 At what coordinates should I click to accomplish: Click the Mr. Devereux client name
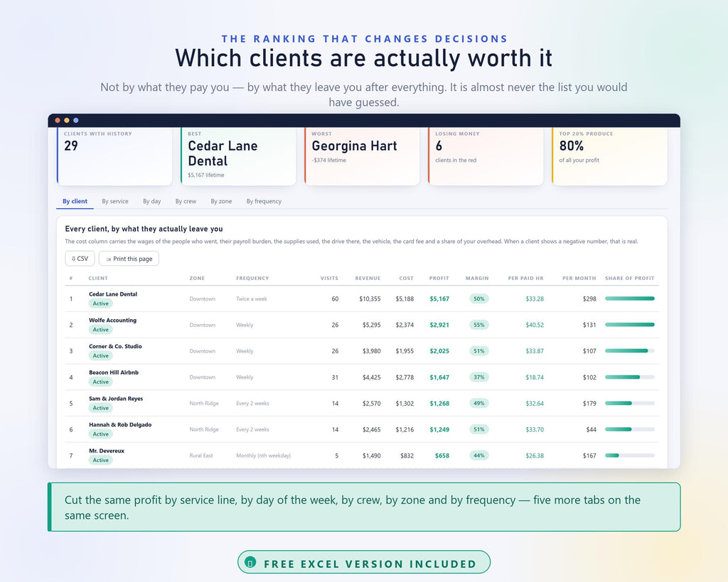107,451
